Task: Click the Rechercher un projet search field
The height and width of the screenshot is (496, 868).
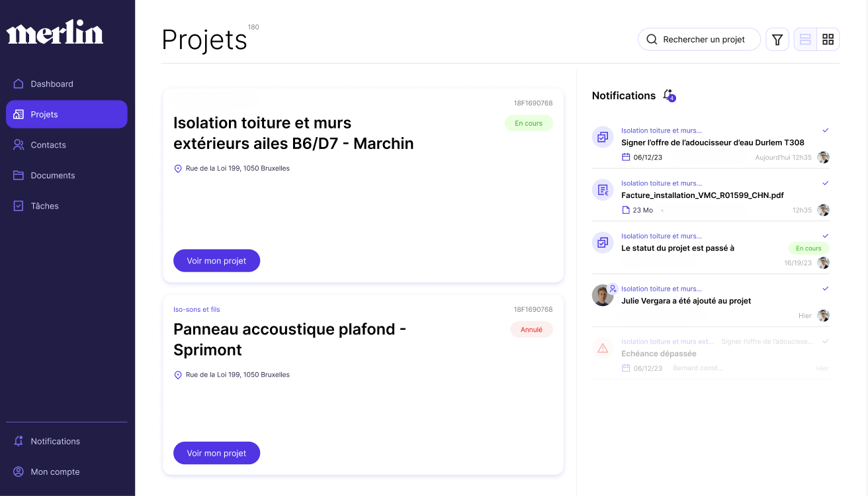Action: pyautogui.click(x=703, y=40)
